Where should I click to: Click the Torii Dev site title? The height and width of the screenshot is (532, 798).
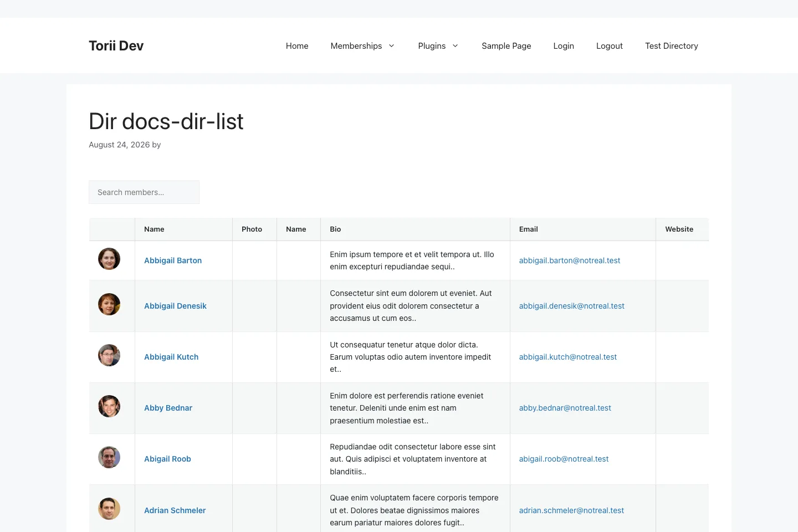[116, 46]
